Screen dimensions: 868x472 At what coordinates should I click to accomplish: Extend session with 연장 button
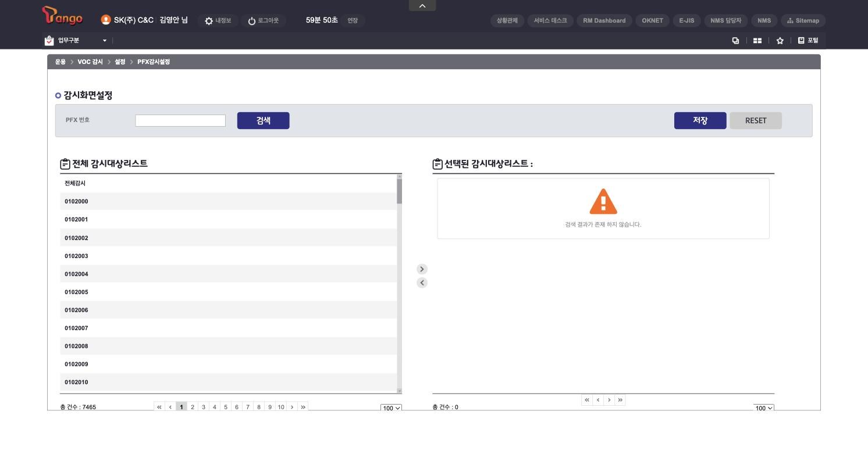coord(353,21)
